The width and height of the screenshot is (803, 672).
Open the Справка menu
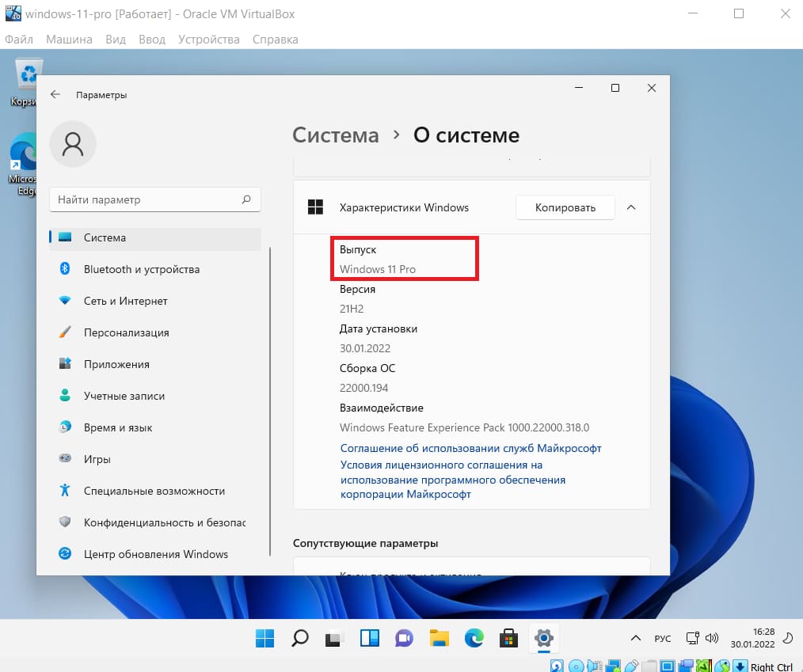click(276, 40)
